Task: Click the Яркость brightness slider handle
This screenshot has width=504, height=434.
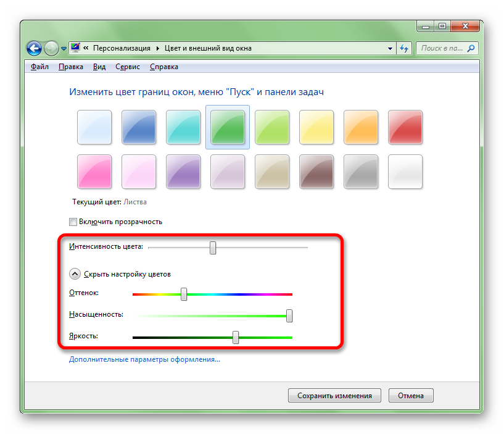Action: [236, 337]
